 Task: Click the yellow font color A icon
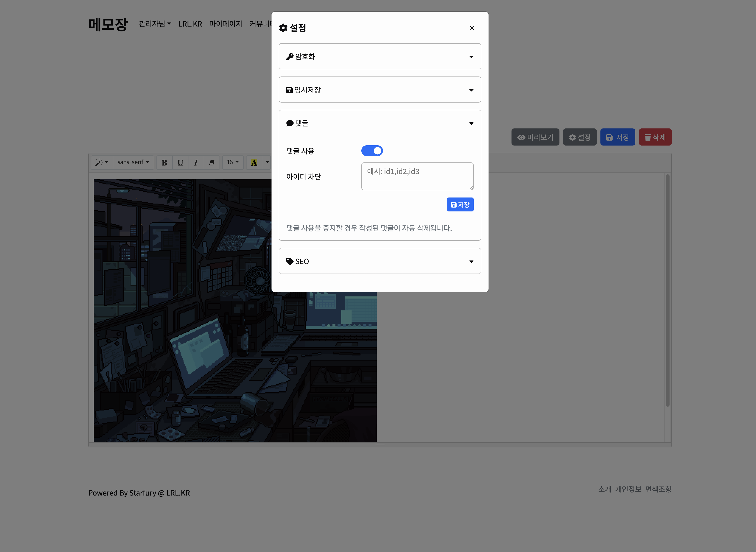[x=254, y=163]
